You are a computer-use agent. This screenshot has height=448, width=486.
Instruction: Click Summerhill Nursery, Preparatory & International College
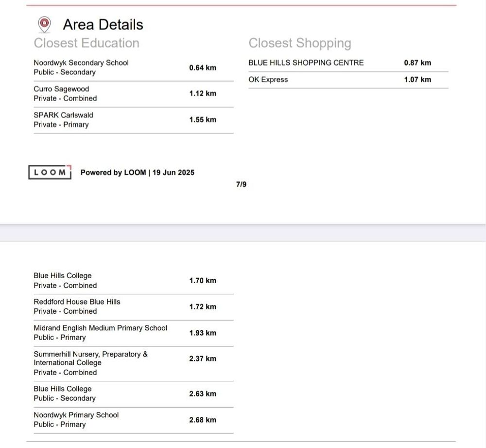pos(90,358)
